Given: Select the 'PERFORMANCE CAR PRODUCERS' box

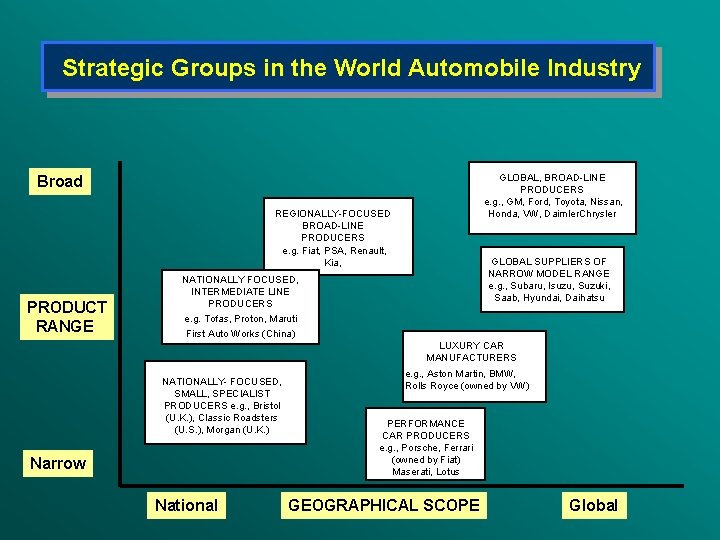Looking at the screenshot, I should [x=426, y=444].
